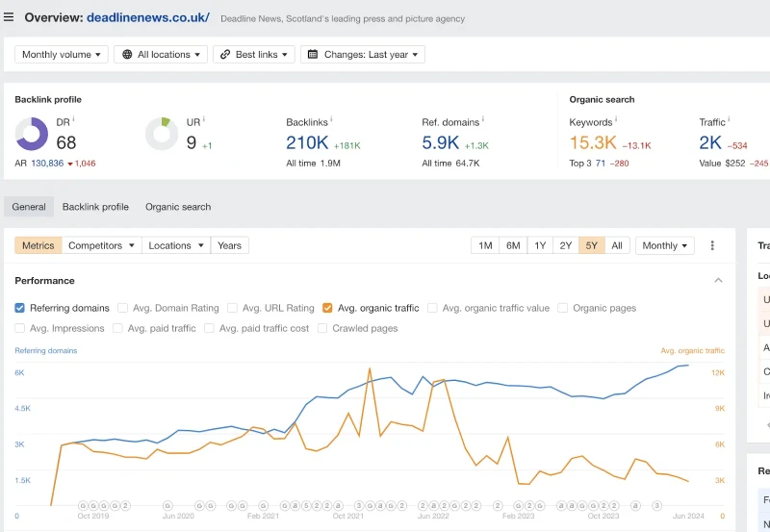The width and height of the screenshot is (770, 532).
Task: Click the info icon beside Traffic
Action: (x=729, y=118)
